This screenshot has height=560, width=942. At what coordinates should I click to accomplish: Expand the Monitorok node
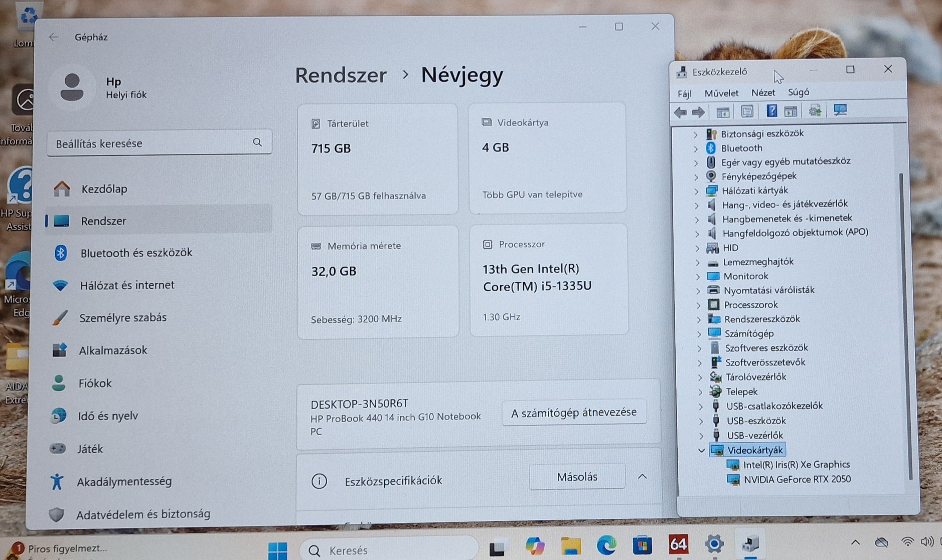click(697, 277)
